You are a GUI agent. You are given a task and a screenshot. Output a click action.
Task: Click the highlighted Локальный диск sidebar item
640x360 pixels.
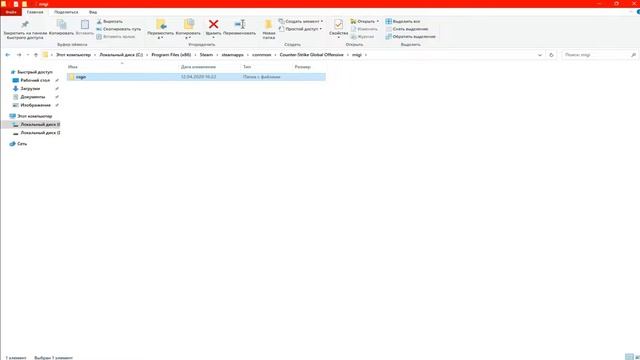31,124
